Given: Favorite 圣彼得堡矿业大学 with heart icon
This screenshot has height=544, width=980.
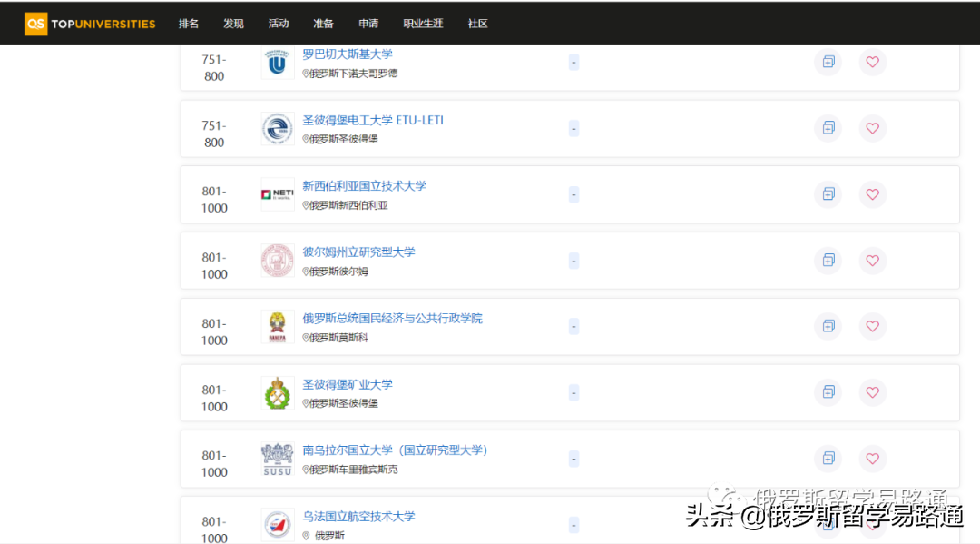Looking at the screenshot, I should (x=873, y=392).
